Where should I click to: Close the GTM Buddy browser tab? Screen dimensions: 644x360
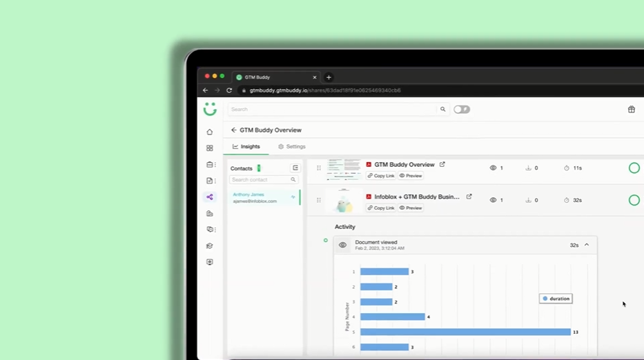point(315,77)
